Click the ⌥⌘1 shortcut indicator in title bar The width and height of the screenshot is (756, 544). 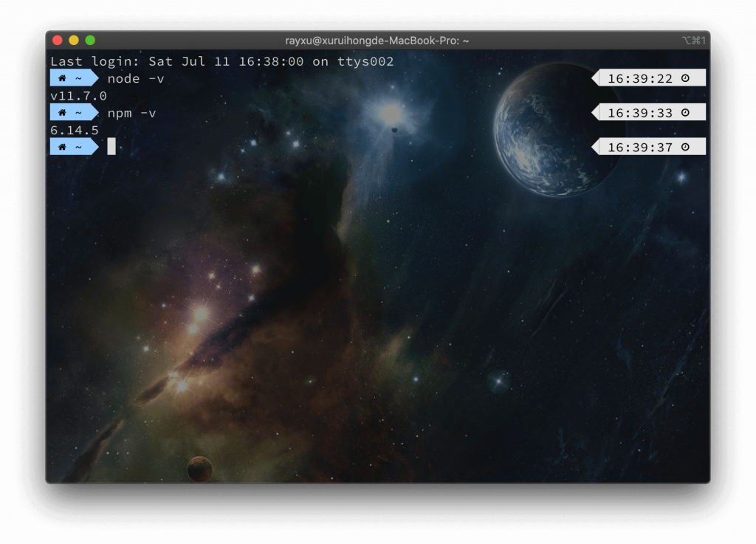pos(694,41)
